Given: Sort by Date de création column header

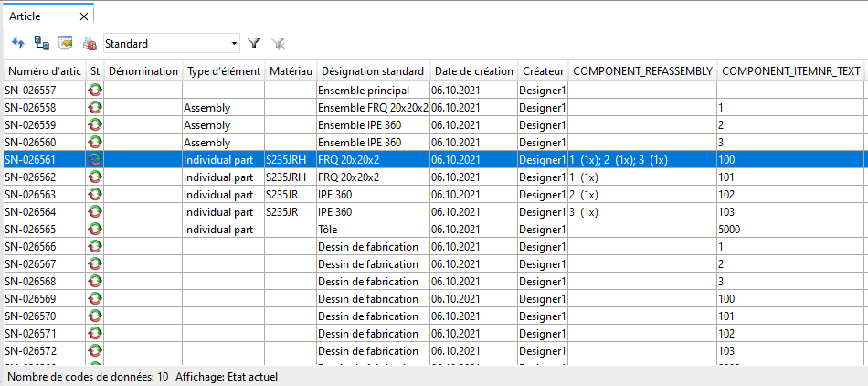Looking at the screenshot, I should tap(473, 71).
